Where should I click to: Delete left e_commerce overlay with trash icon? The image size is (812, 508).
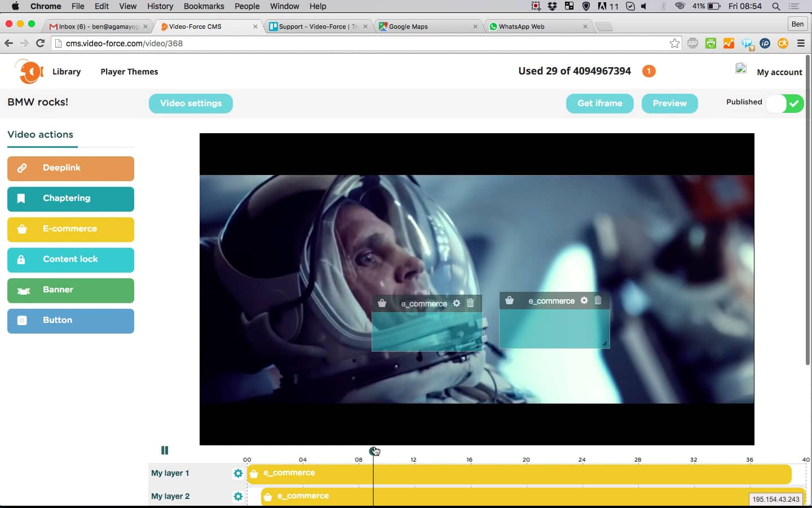(470, 303)
